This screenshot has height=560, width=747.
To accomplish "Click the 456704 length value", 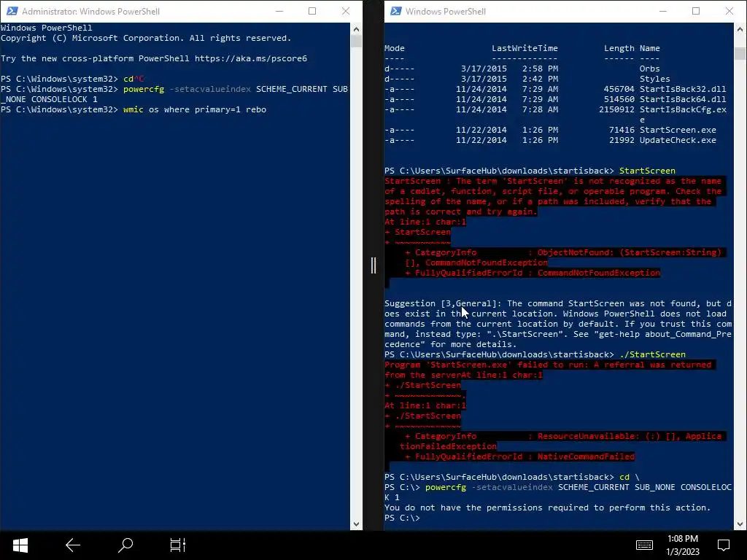I will pyautogui.click(x=619, y=89).
